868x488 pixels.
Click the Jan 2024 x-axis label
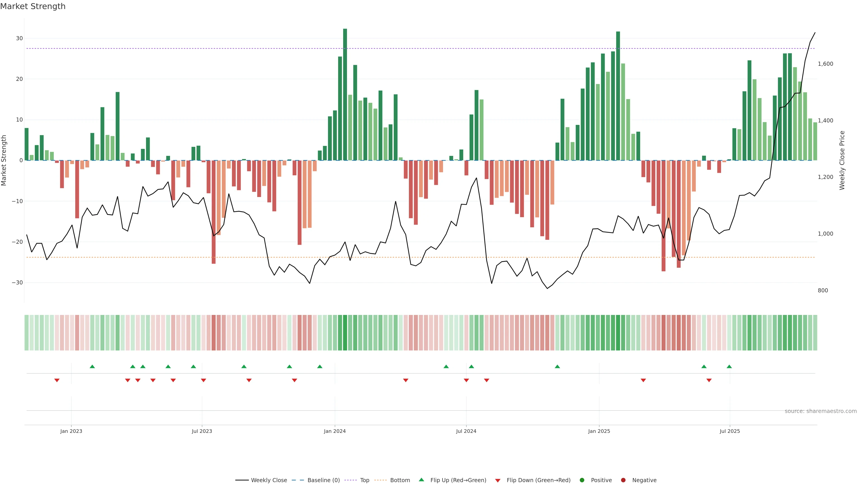pos(335,431)
